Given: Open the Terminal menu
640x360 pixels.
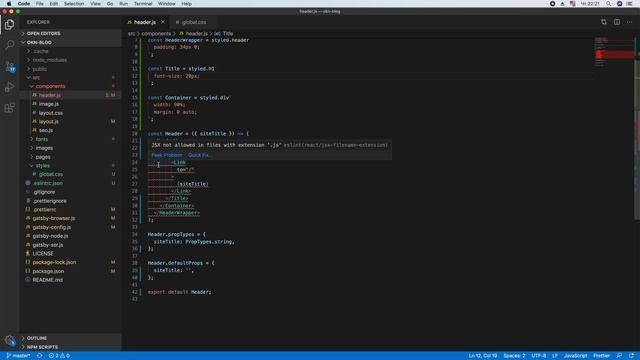Looking at the screenshot, I should click(143, 4).
